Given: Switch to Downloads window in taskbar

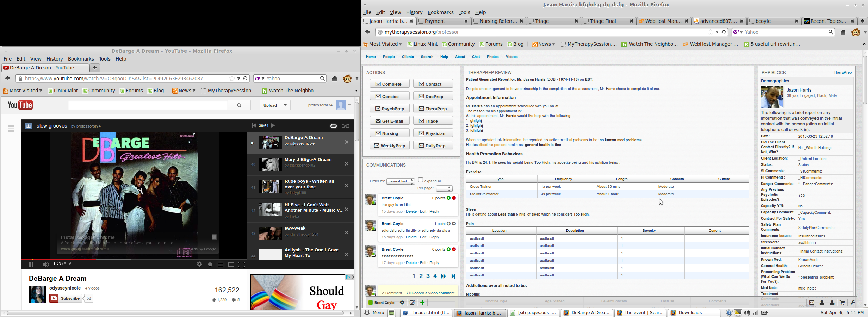Looking at the screenshot, I should tap(694, 313).
